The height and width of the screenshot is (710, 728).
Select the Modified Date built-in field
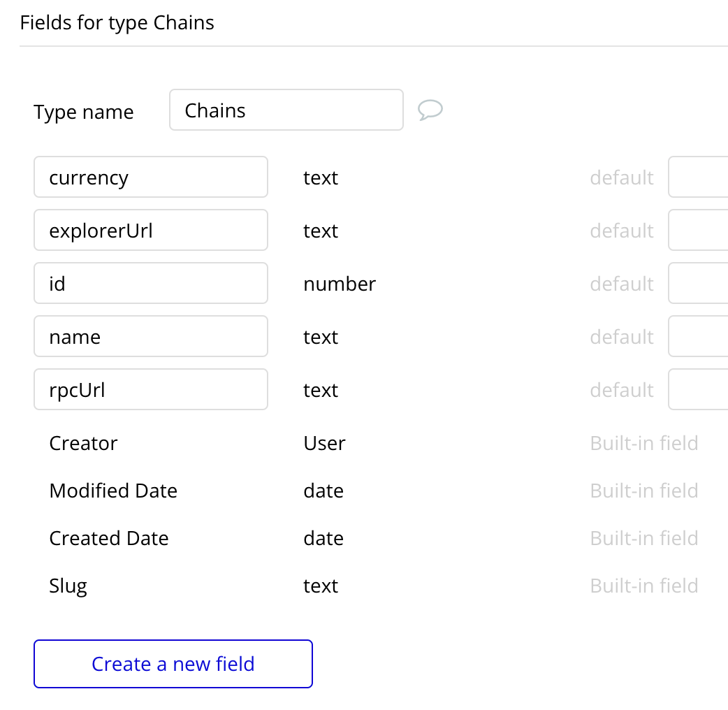click(113, 491)
